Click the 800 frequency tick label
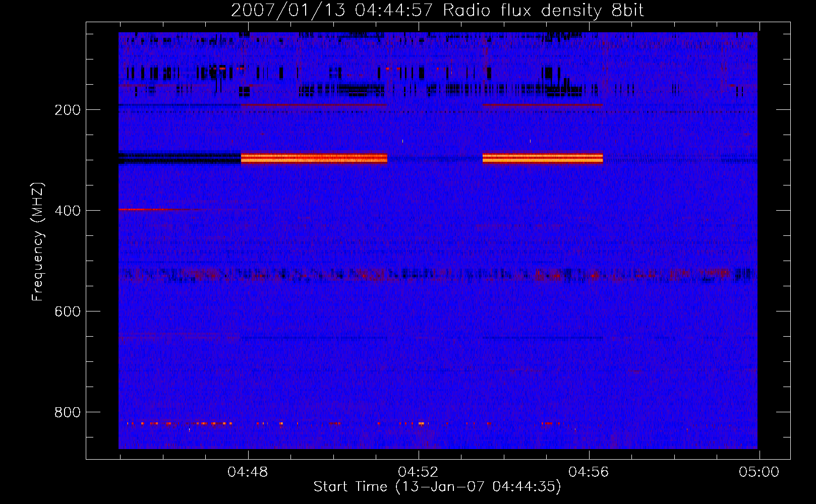Screen dimensions: 816x504 [x=68, y=412]
